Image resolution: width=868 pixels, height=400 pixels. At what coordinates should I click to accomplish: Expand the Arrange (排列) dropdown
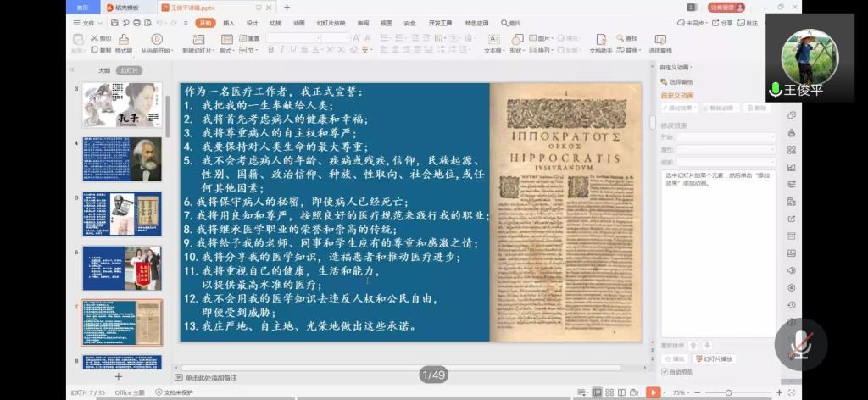coord(540,50)
